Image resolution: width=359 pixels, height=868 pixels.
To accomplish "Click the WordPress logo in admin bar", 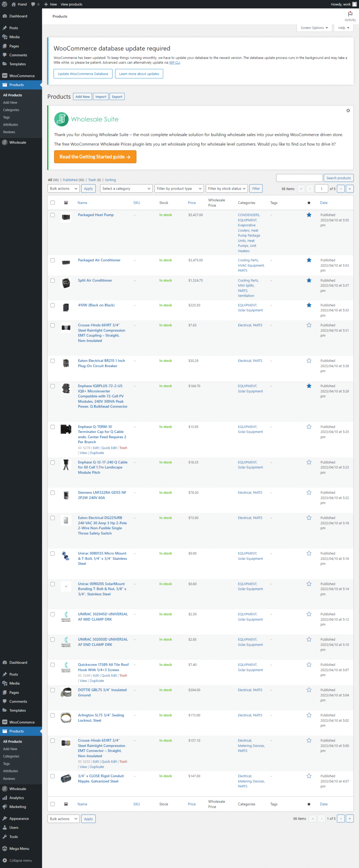I will tap(4, 4).
